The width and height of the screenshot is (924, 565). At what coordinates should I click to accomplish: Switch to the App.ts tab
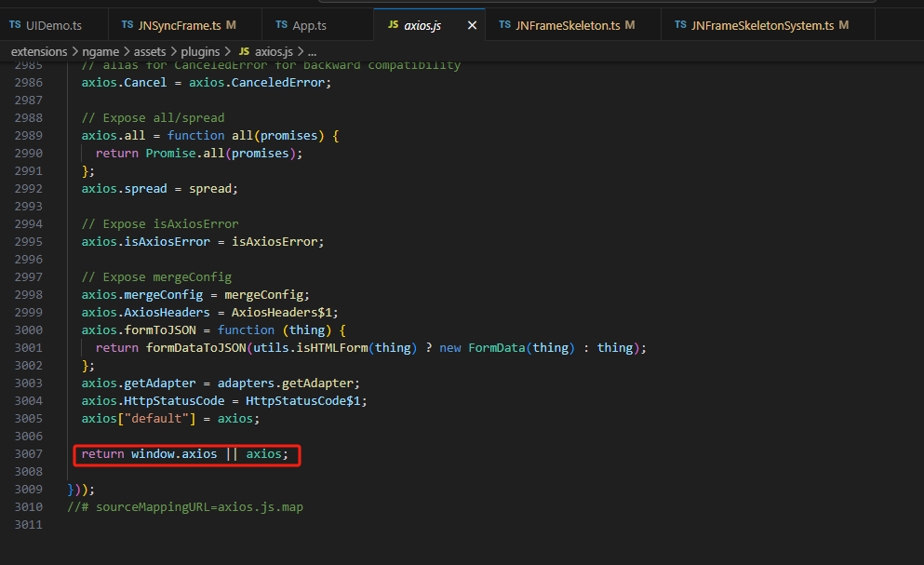pyautogui.click(x=317, y=25)
